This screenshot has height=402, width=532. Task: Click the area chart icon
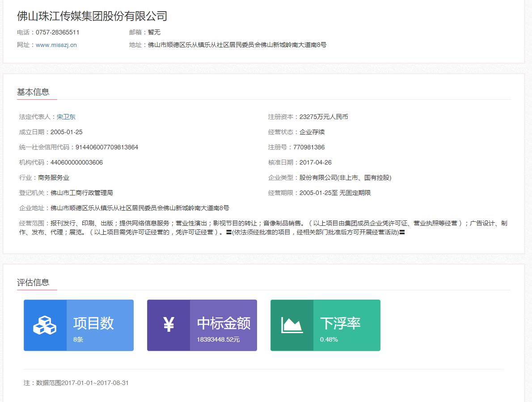point(292,325)
